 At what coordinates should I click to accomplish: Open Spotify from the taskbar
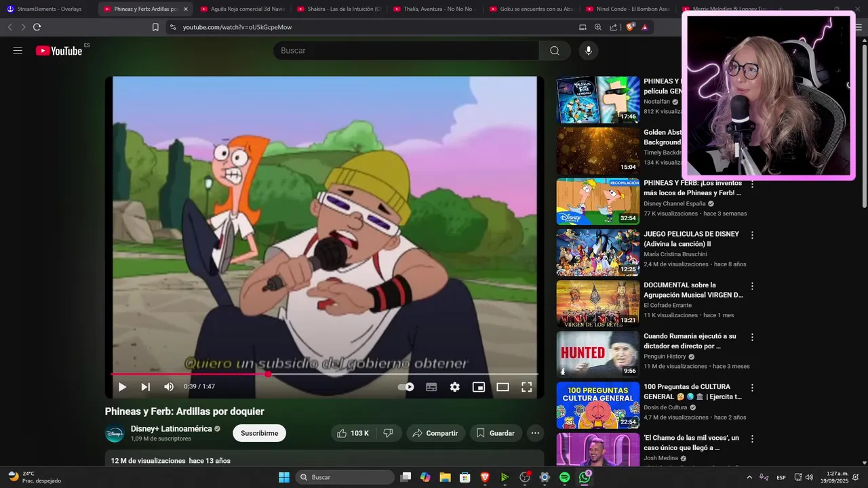point(564,477)
